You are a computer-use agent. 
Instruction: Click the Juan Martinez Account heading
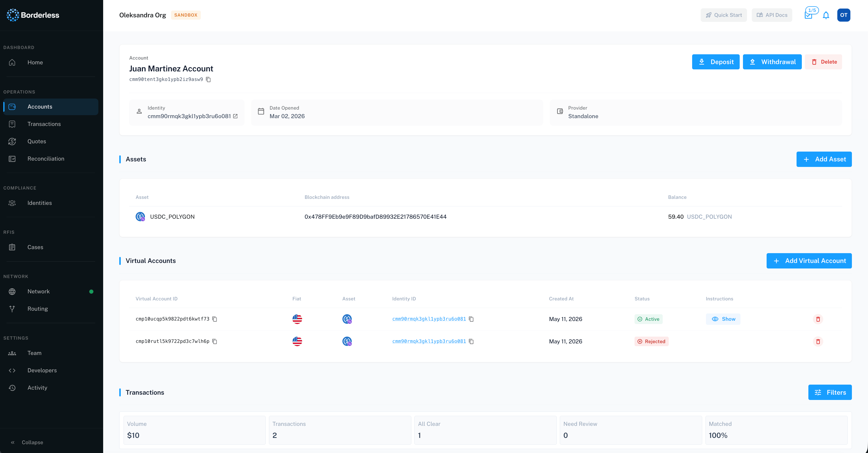pyautogui.click(x=171, y=69)
